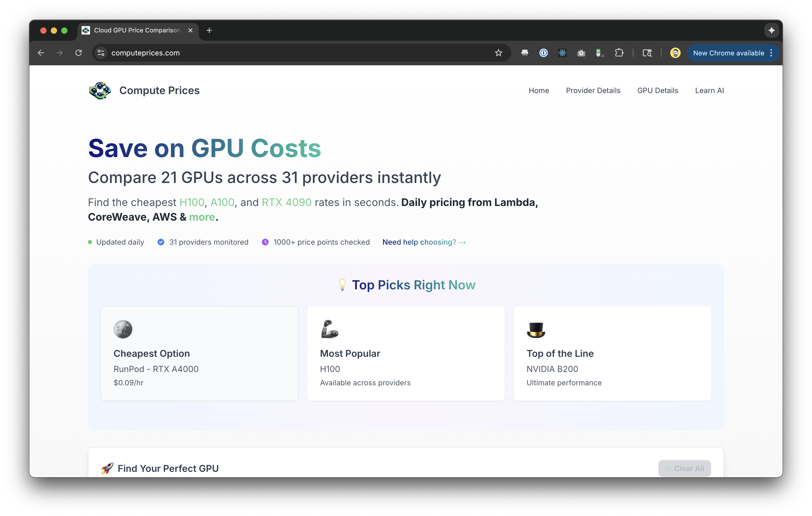Screen dimensions: 812x516
Task: Click the flexed arm icon on Most Popular
Action: click(329, 329)
